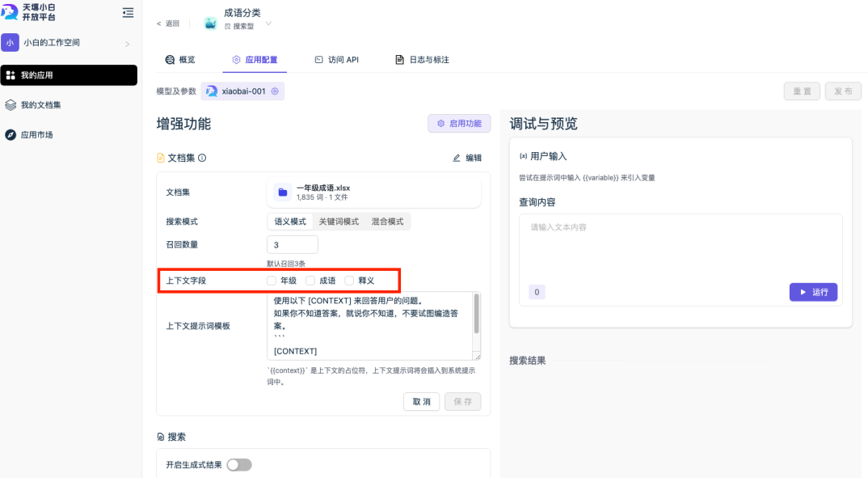Check the 释义 context field checkbox

coord(349,281)
